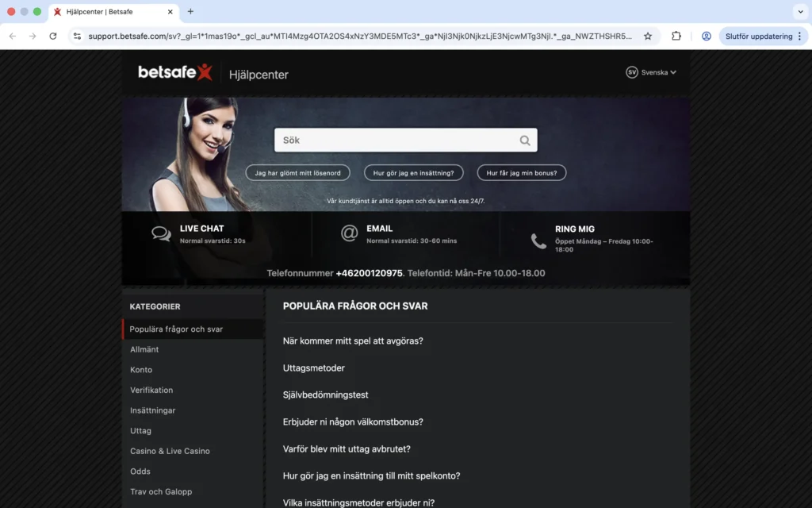Open the browser extensions puzzle icon

[676, 36]
